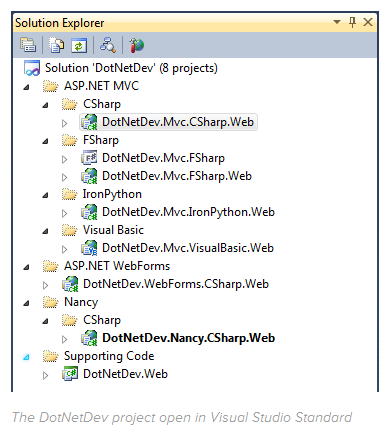The width and height of the screenshot is (391, 434).
Task: Refresh the Solution Explorer
Action: tap(79, 45)
